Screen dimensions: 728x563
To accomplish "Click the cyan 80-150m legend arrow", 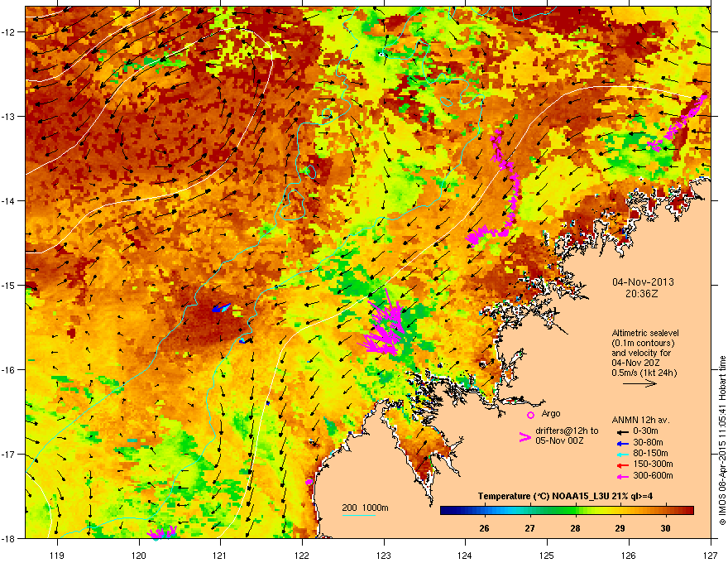I will [x=621, y=455].
